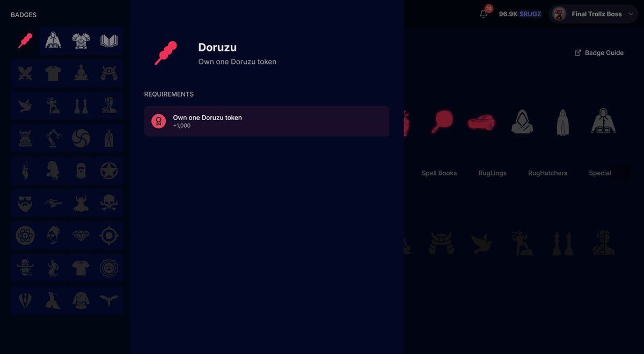This screenshot has height=354, width=644.
Task: Click the red car badge in background
Action: point(481,122)
